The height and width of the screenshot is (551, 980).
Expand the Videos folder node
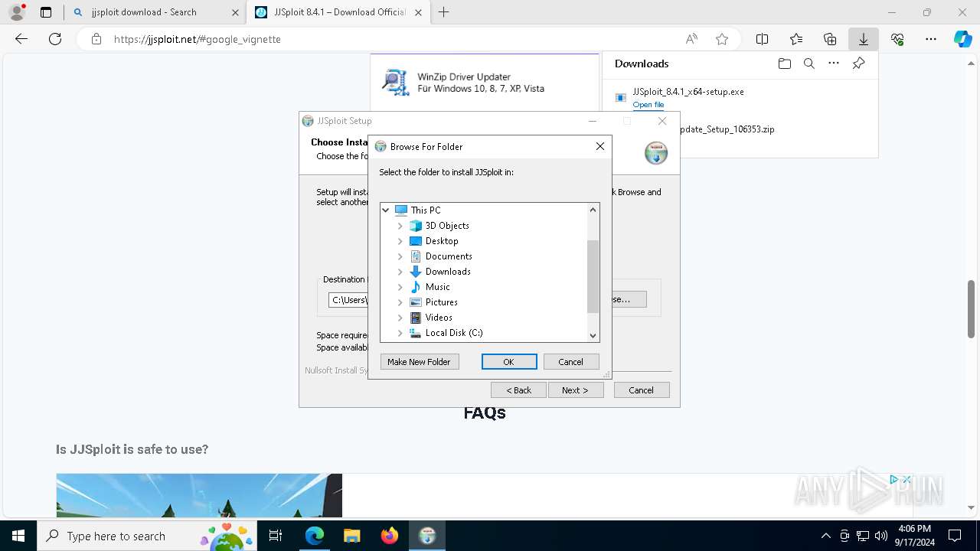400,318
